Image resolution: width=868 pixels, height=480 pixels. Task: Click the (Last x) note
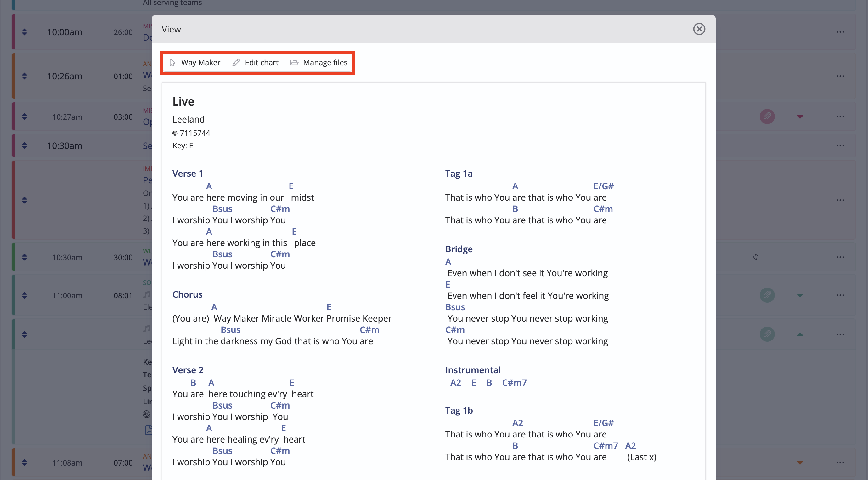(642, 457)
